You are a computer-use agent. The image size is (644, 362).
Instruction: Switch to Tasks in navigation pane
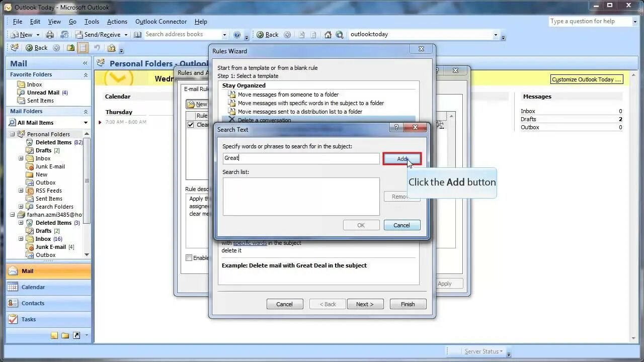click(x=48, y=319)
